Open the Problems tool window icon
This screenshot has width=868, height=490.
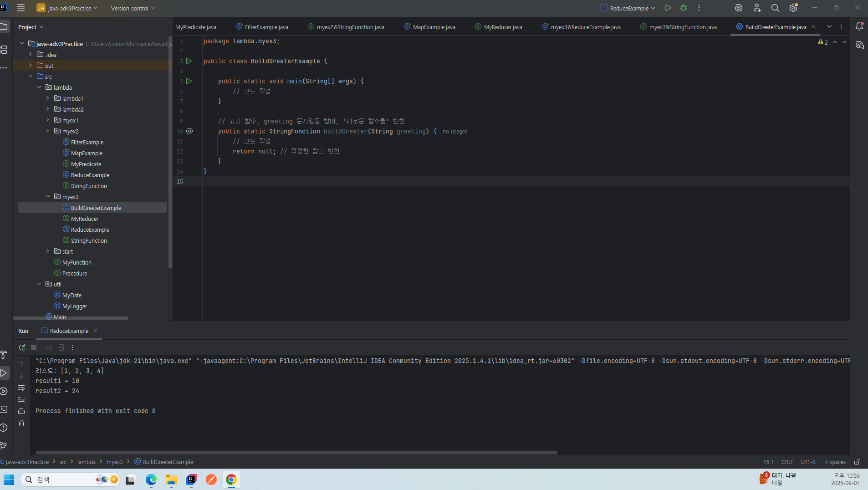coord(4,428)
